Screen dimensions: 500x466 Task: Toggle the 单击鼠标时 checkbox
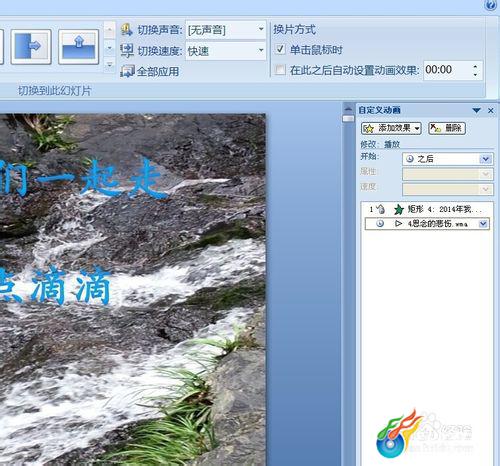tap(280, 49)
